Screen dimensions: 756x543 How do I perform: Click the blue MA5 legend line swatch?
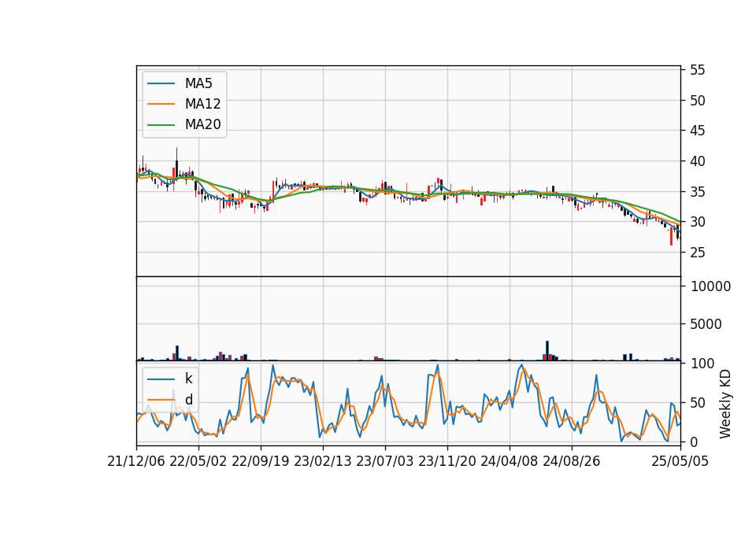[161, 84]
